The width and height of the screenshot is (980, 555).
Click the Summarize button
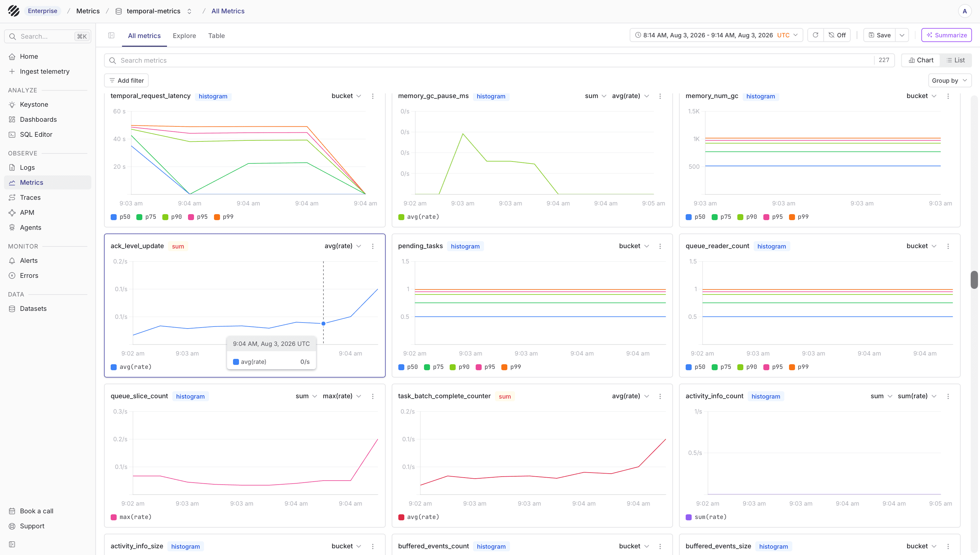(946, 35)
